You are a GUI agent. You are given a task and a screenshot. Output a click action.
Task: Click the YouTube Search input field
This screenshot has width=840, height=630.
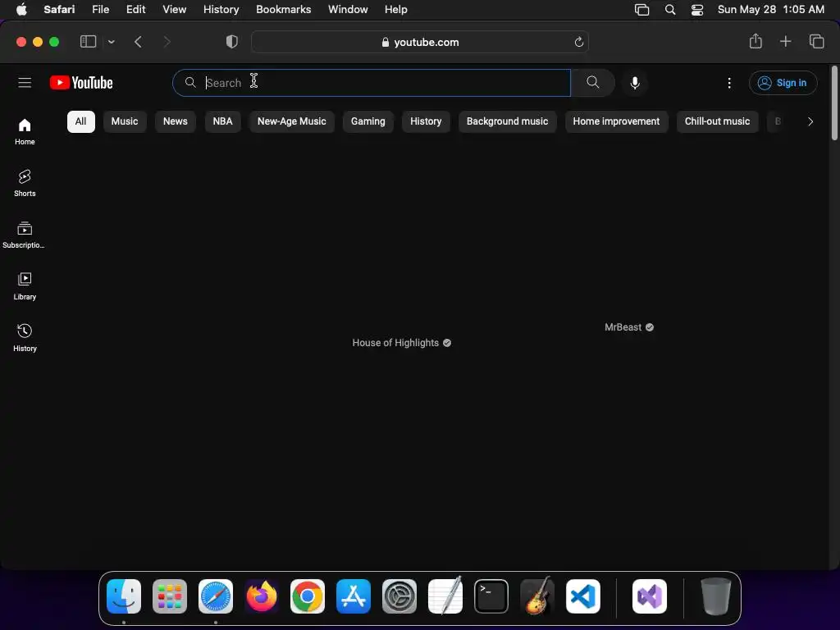tap(372, 83)
